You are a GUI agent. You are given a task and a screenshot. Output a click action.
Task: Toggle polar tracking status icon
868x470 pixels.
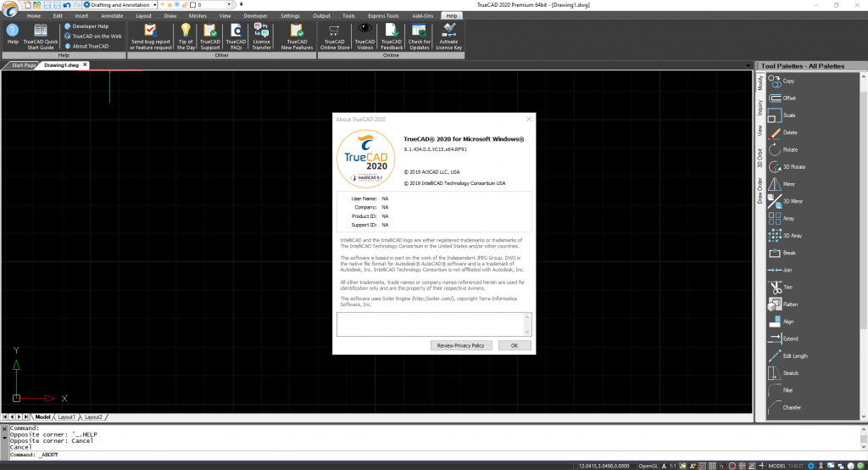(732, 466)
